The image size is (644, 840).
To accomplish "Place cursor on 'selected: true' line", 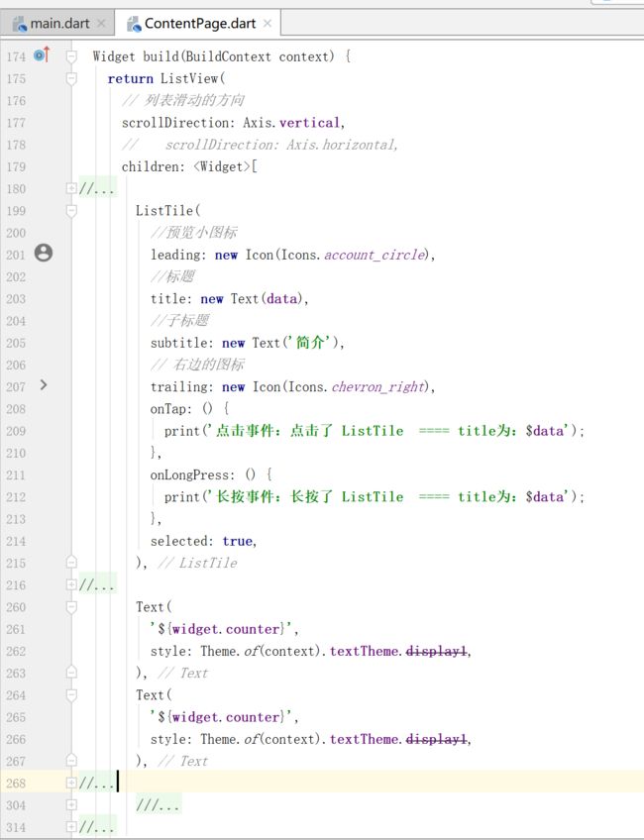I will 203,541.
